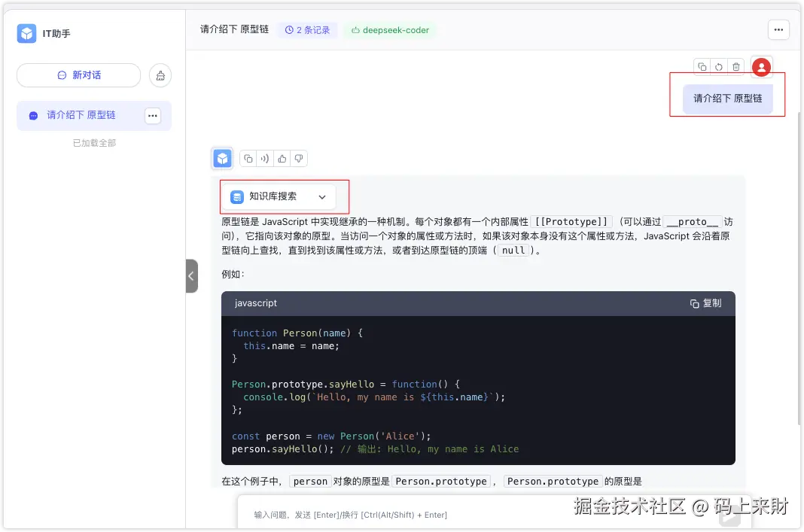Delete the user message

coord(735,67)
